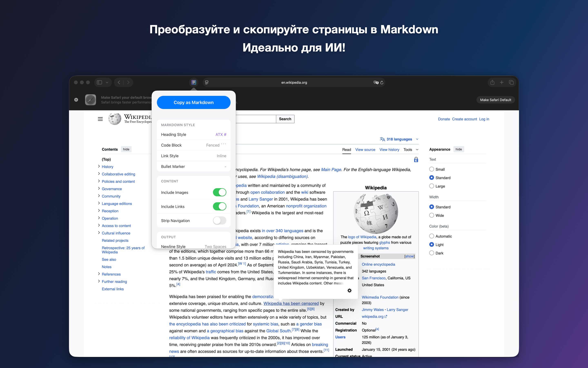Viewport: 588px width, 368px height.
Task: Click the Make Safari Default button
Action: coord(496,100)
